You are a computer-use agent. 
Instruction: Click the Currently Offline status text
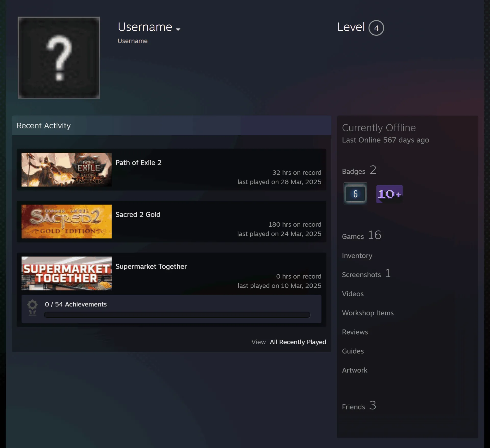point(379,128)
